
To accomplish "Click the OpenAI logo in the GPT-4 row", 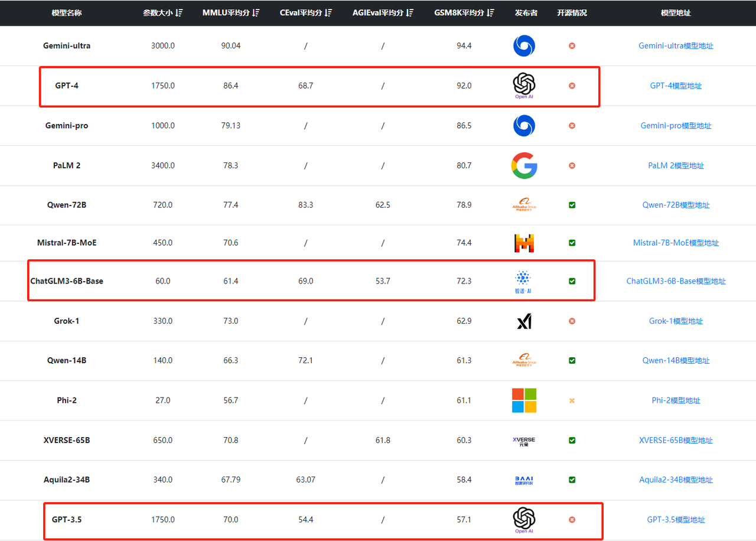I will pyautogui.click(x=524, y=86).
